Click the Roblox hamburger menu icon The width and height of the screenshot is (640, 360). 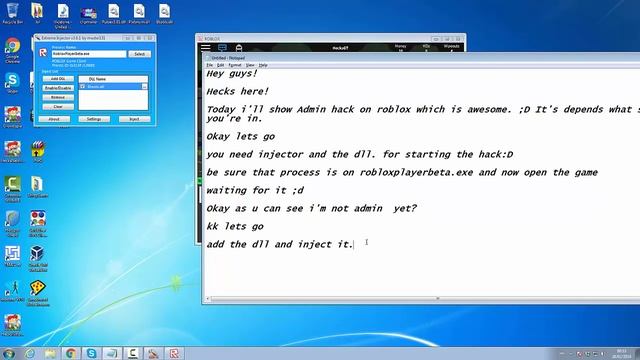tap(206, 48)
